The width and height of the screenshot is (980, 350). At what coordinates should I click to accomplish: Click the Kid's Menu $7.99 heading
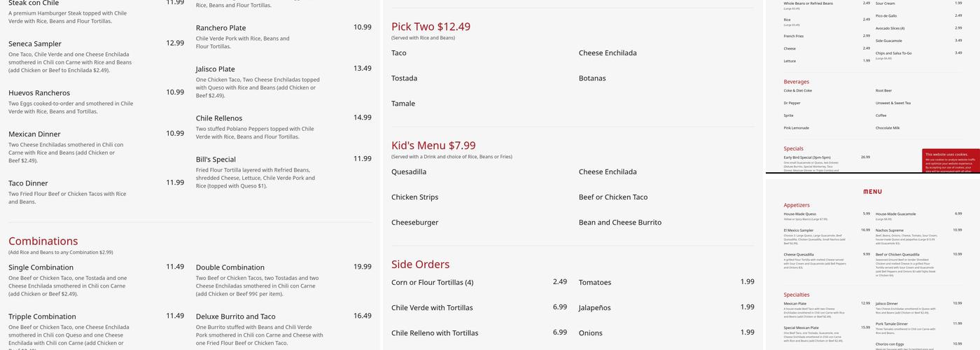point(433,146)
